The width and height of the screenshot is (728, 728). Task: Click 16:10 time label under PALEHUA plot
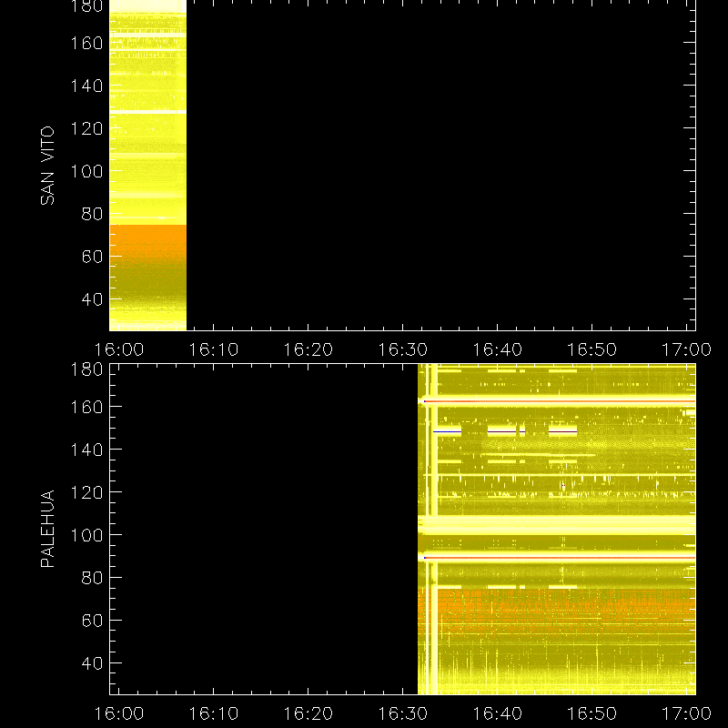click(x=214, y=713)
